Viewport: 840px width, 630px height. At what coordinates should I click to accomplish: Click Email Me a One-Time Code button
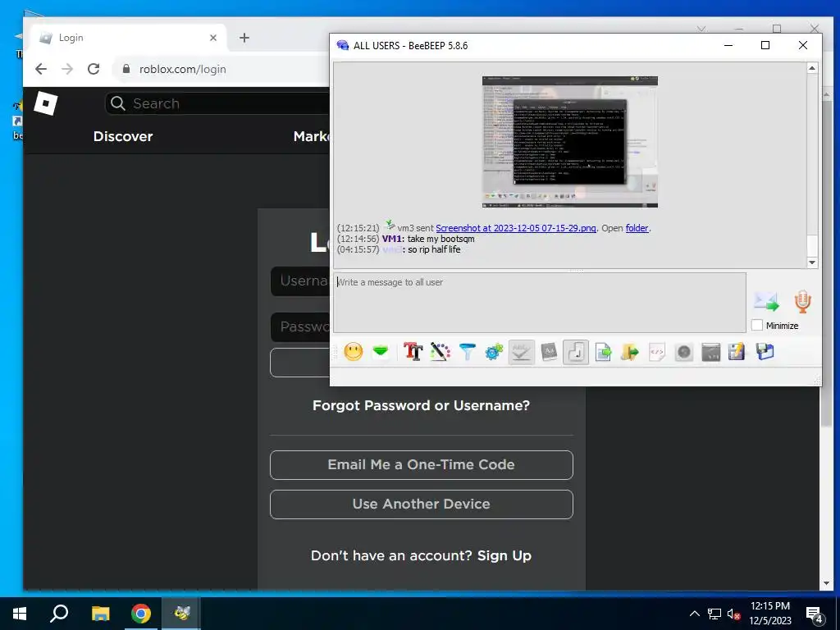point(421,464)
